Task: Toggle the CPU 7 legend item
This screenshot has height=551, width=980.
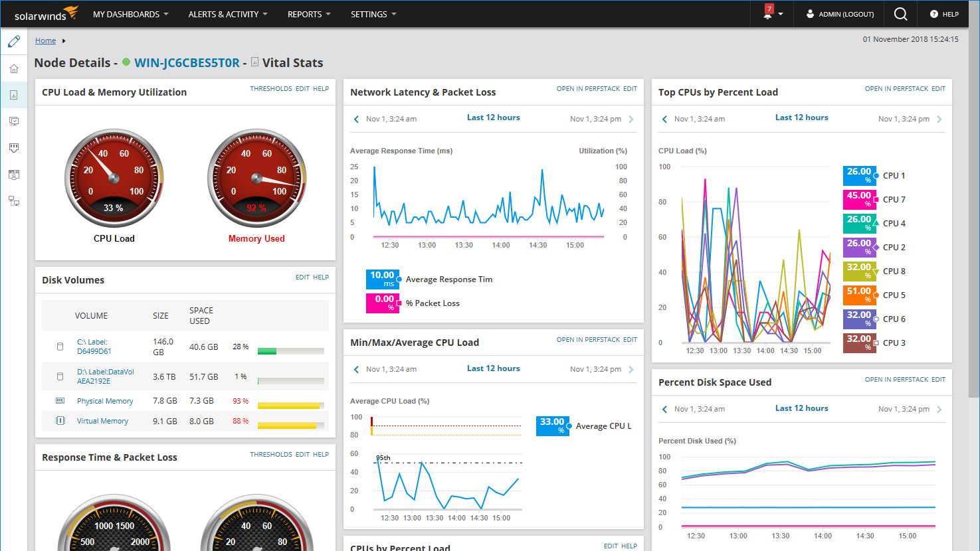Action: point(892,199)
